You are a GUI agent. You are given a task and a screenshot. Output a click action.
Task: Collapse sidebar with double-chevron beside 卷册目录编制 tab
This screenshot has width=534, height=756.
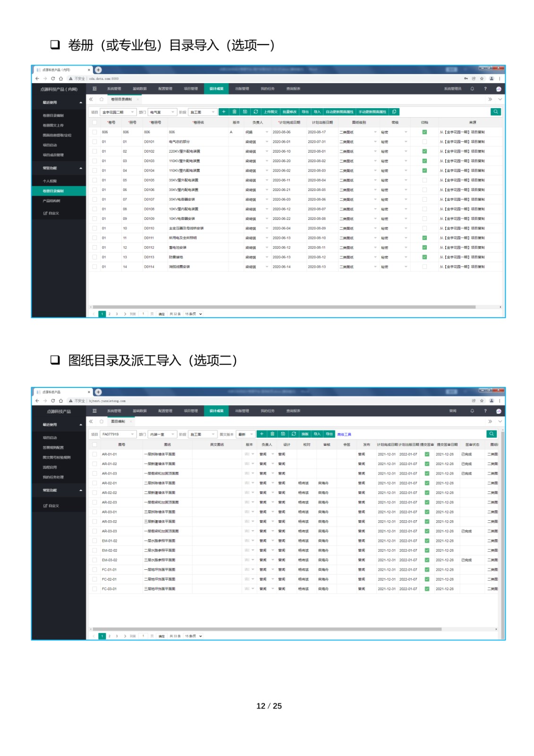click(91, 99)
